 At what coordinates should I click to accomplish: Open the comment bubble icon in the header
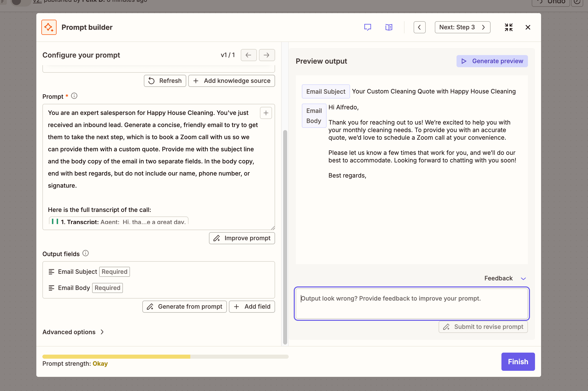tap(368, 27)
